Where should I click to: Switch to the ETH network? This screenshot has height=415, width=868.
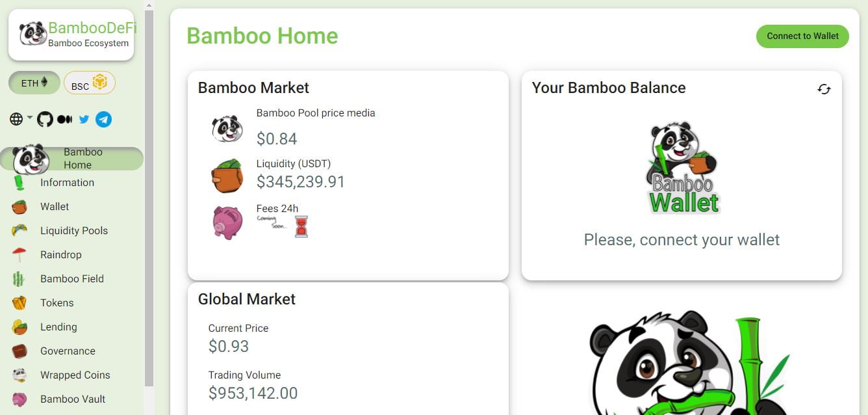[34, 83]
